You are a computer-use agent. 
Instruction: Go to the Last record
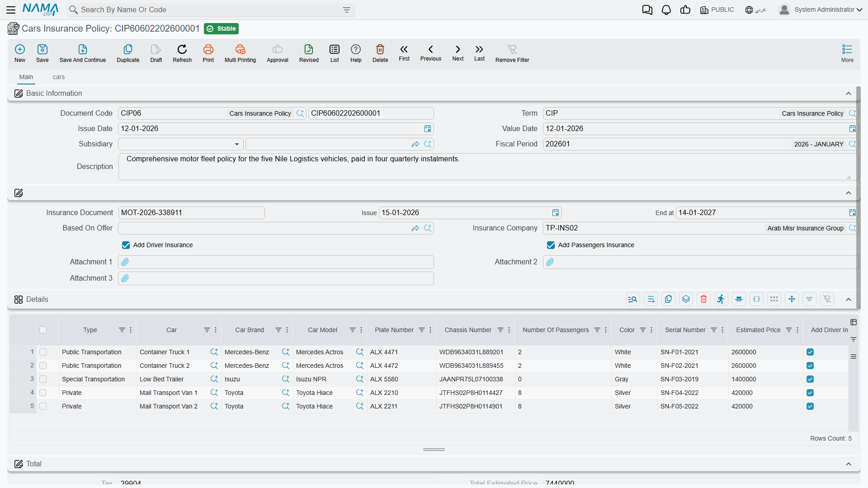479,53
